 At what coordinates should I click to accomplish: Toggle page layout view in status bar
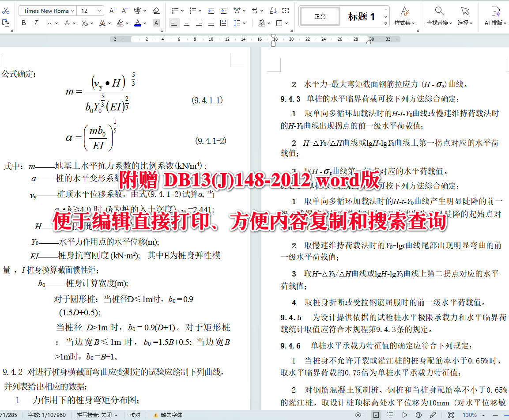coord(376,415)
